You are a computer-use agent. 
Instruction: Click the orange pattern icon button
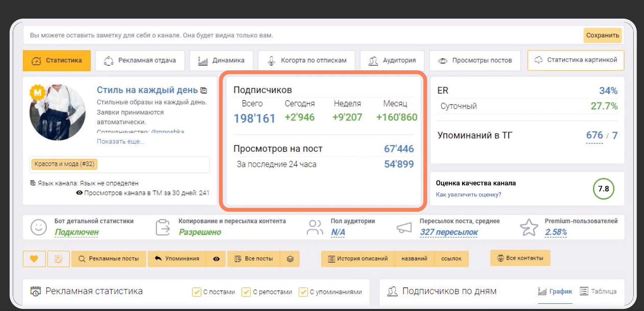[x=58, y=259]
